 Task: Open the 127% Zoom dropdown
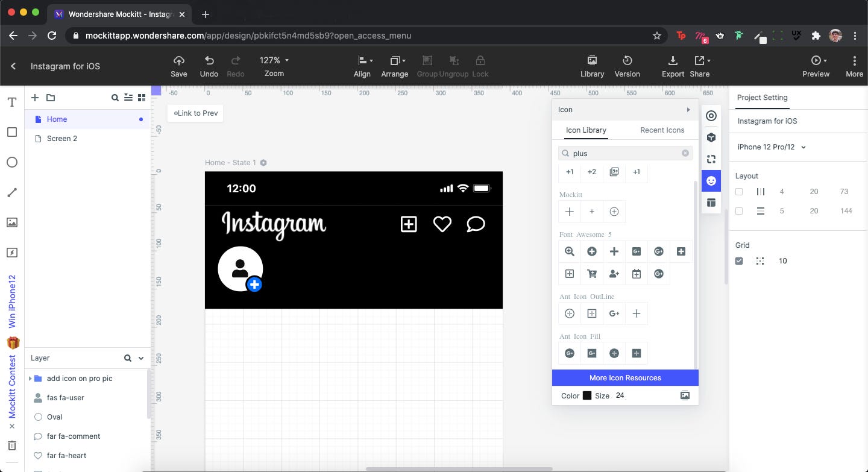(274, 66)
